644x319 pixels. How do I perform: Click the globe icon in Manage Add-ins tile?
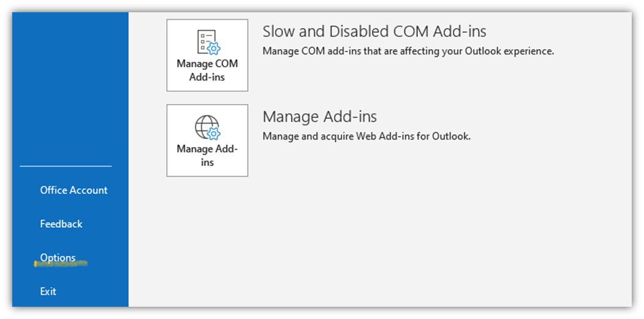point(207,127)
